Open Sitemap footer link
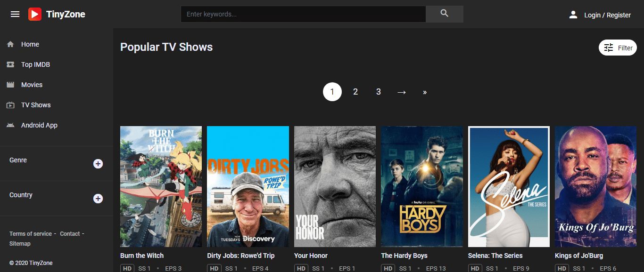The width and height of the screenshot is (644, 272). click(x=20, y=244)
